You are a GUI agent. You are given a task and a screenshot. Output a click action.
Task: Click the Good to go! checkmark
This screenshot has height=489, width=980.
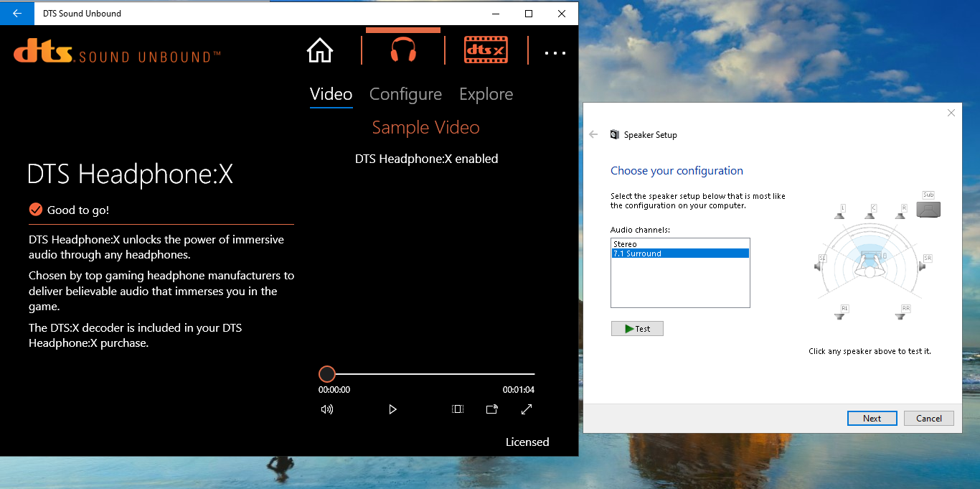click(35, 210)
